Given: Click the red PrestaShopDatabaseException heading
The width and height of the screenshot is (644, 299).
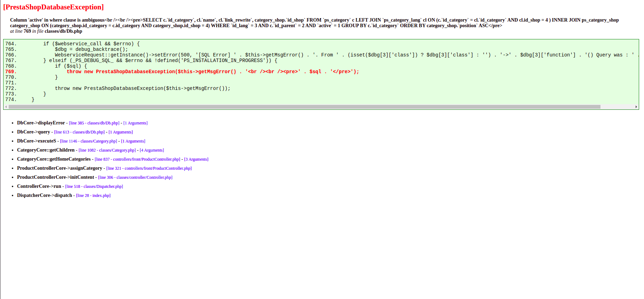Looking at the screenshot, I should (x=53, y=7).
